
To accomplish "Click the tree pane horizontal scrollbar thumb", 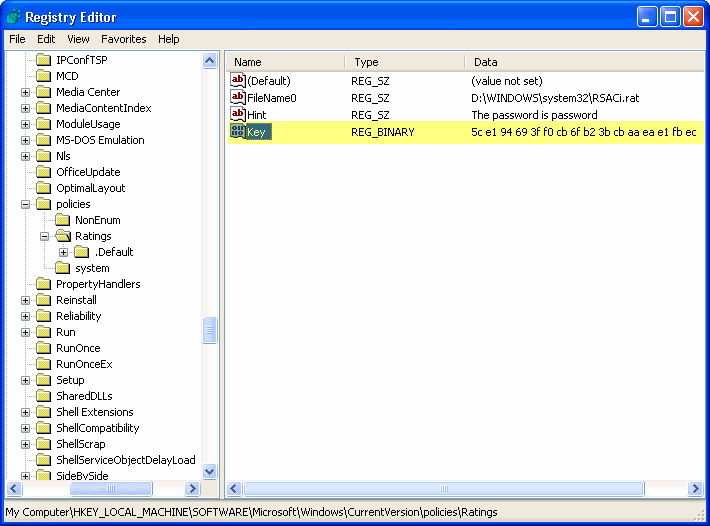I will pos(111,488).
